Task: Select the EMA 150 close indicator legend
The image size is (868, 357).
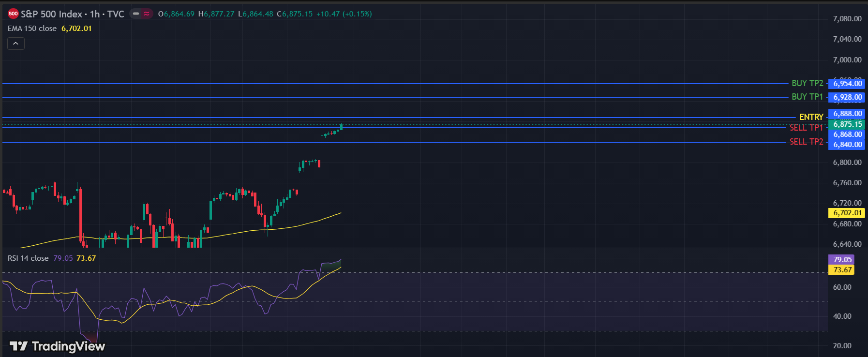Action: tap(32, 29)
